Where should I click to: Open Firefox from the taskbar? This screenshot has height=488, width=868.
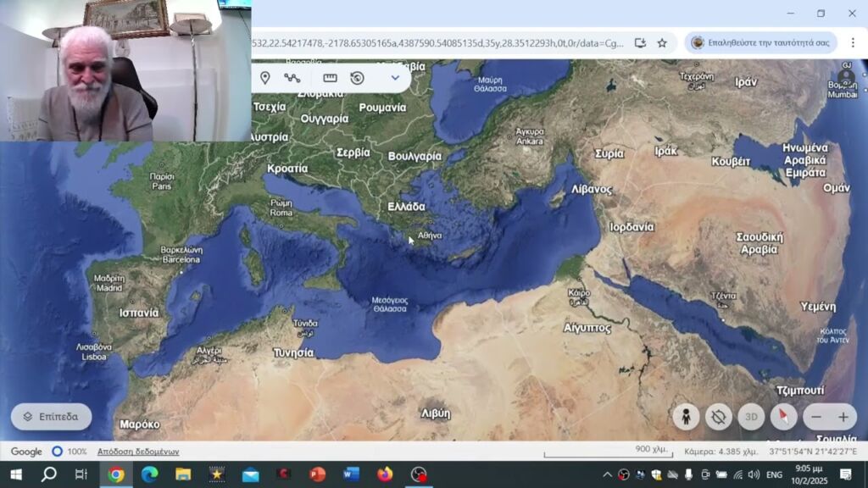(x=385, y=474)
